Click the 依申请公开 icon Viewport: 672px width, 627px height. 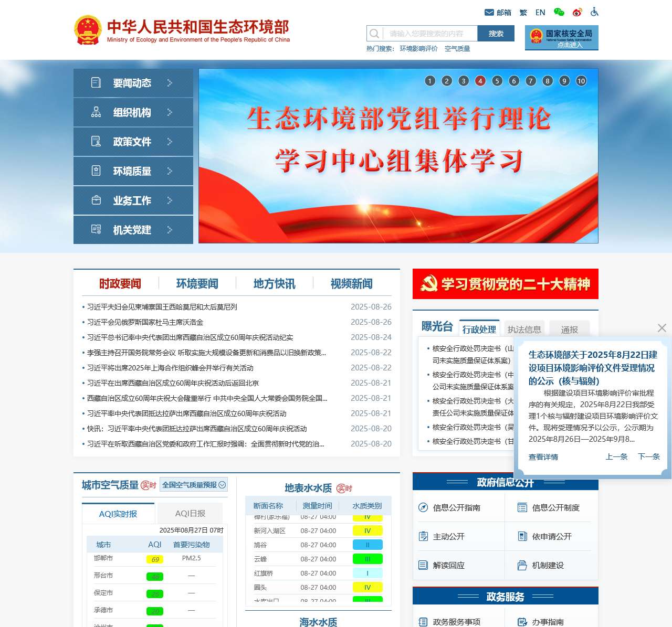pyautogui.click(x=522, y=536)
